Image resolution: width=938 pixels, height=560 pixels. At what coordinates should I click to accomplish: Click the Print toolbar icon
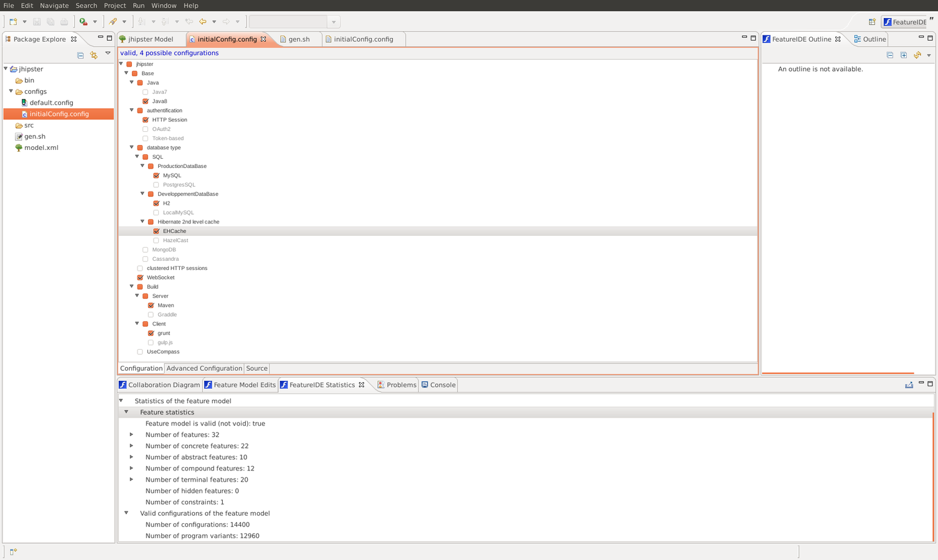click(64, 22)
